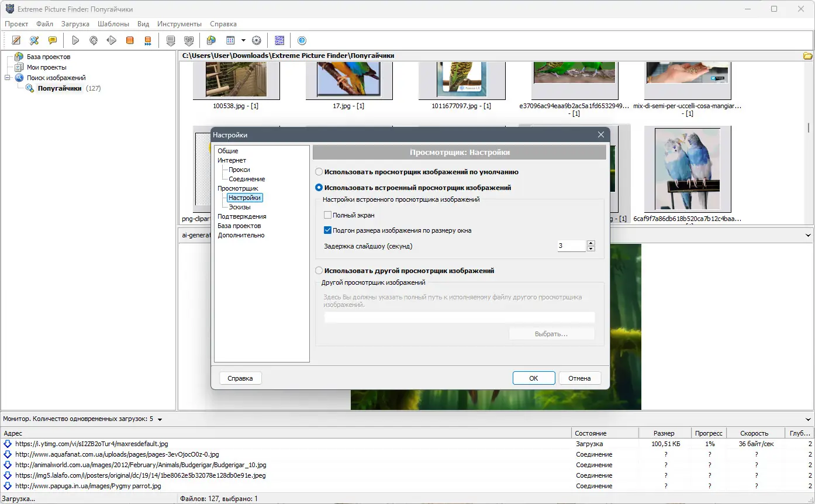
Task: Click the wrench project properties toolbar icon
Action: pyautogui.click(x=34, y=40)
